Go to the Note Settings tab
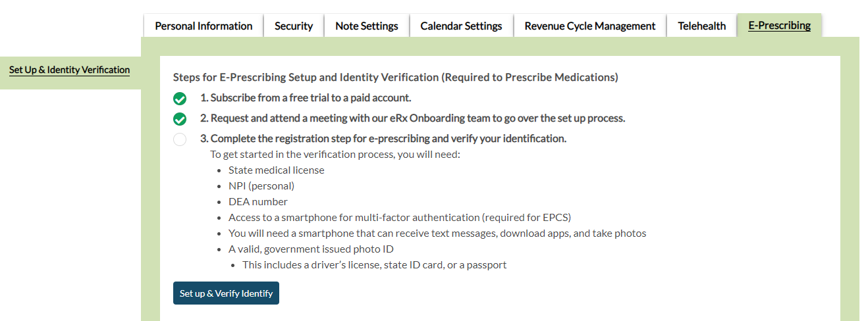This screenshot has height=321, width=868. [367, 26]
